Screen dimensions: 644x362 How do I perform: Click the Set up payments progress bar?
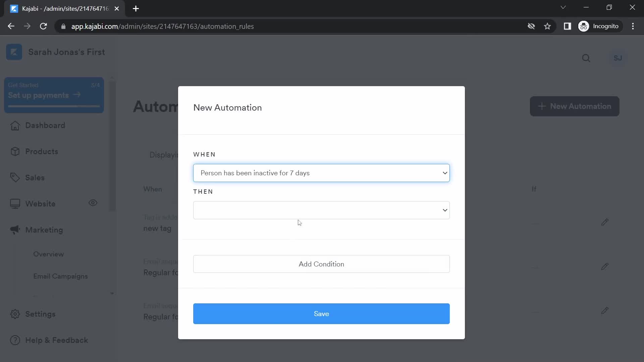54,106
